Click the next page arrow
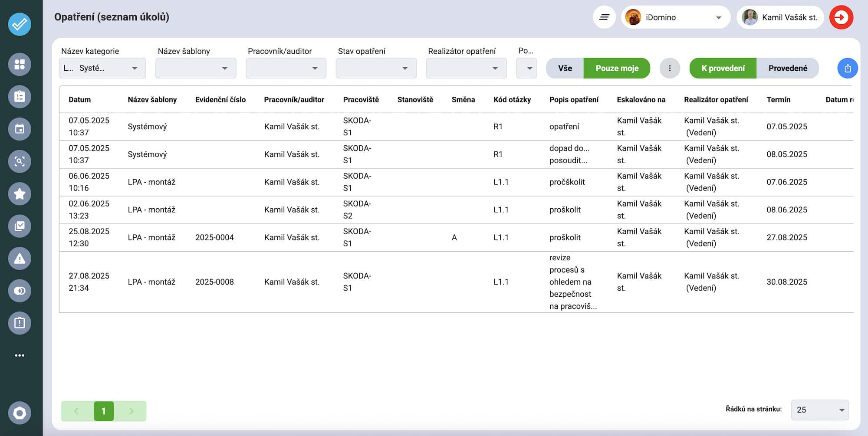The image size is (868, 436). click(x=131, y=411)
